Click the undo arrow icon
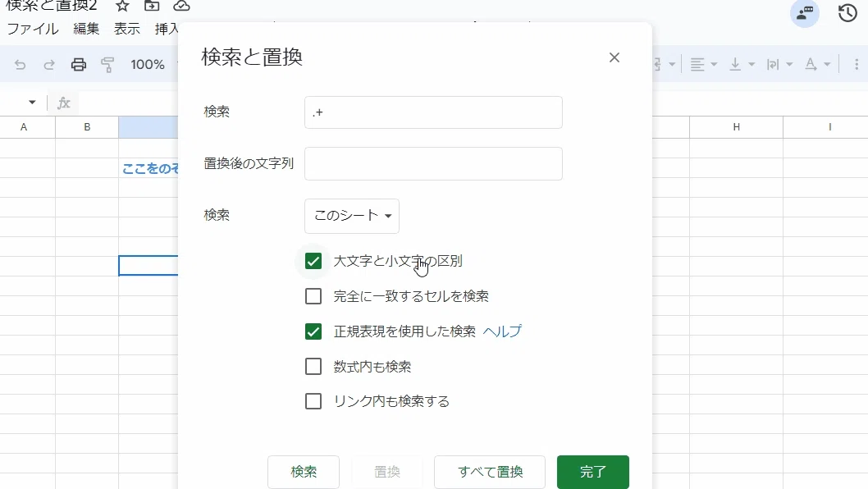 (20, 65)
